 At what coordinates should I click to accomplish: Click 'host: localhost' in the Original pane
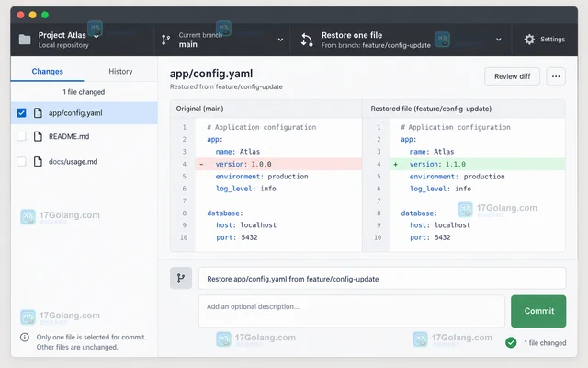(246, 225)
